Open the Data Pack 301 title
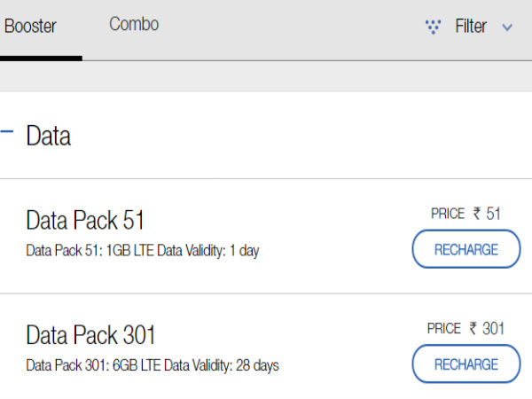 pos(91,335)
